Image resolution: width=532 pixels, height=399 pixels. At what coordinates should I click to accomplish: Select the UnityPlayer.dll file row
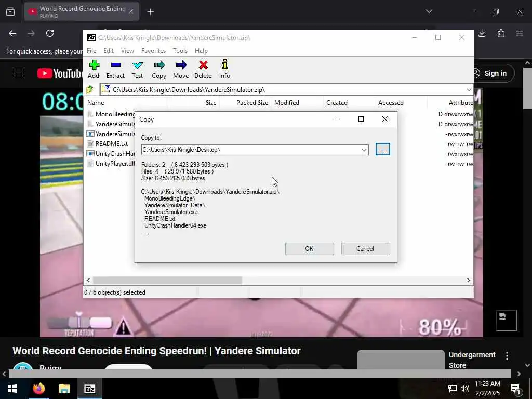pos(111,164)
